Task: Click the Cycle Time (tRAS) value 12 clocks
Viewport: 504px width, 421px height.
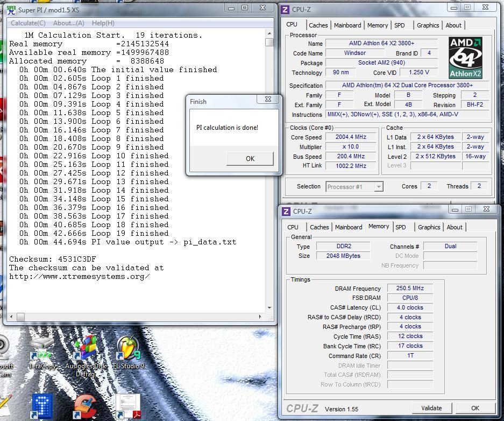Action: (x=410, y=336)
